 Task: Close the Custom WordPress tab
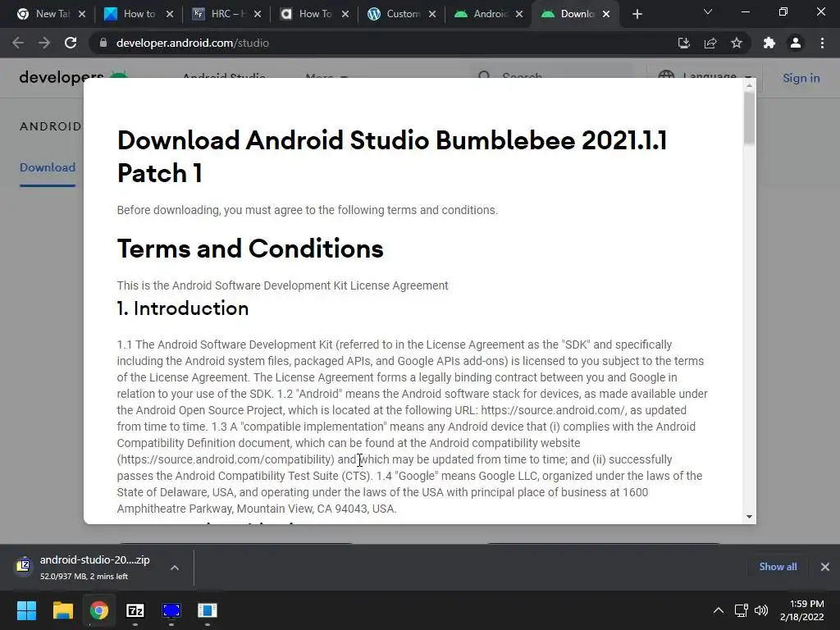432,14
